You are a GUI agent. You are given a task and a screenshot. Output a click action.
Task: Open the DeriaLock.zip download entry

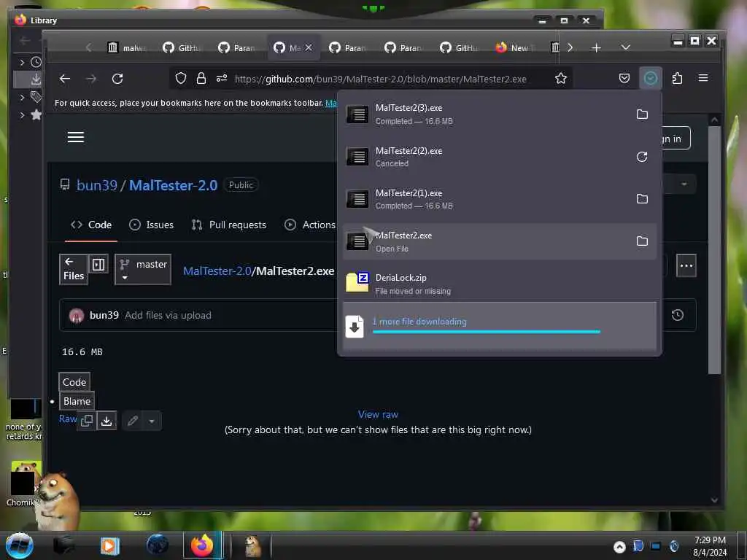(x=499, y=284)
